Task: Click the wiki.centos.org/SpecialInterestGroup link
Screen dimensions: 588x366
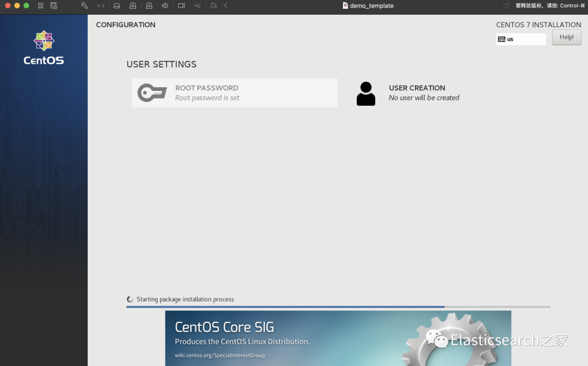Action: [x=220, y=355]
